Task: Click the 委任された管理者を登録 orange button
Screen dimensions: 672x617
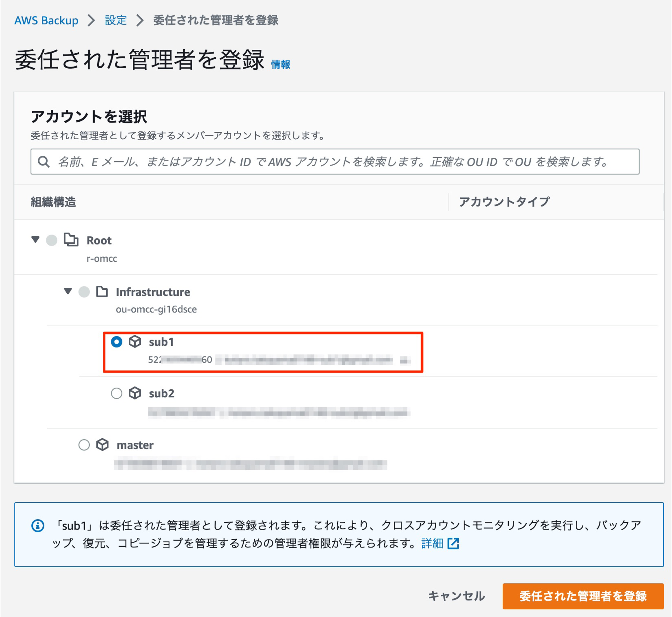Action: point(583,596)
